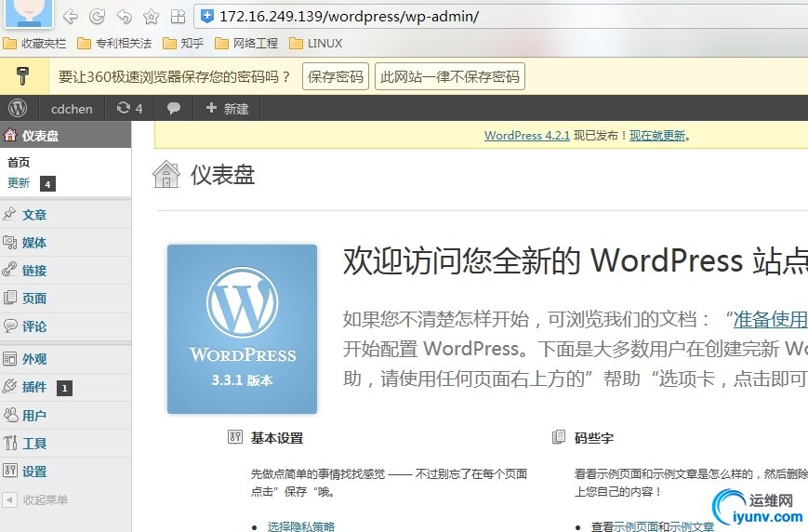The height and width of the screenshot is (532, 808).
Task: Open the LINUX bookmark folder
Action: (x=316, y=44)
